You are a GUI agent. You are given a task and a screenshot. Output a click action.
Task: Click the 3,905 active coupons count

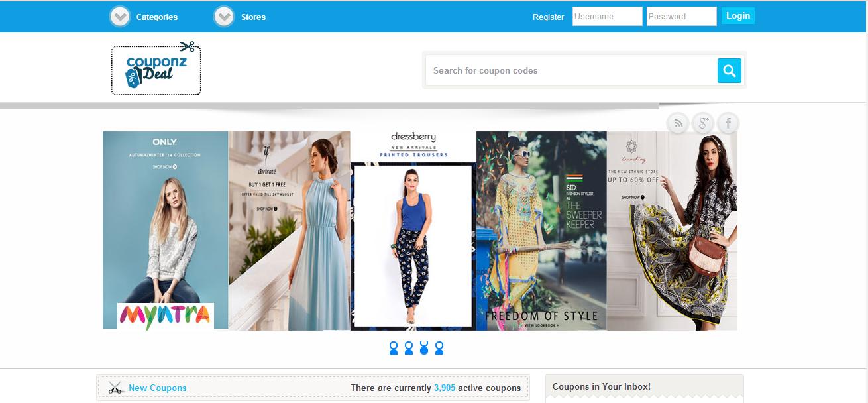click(445, 388)
